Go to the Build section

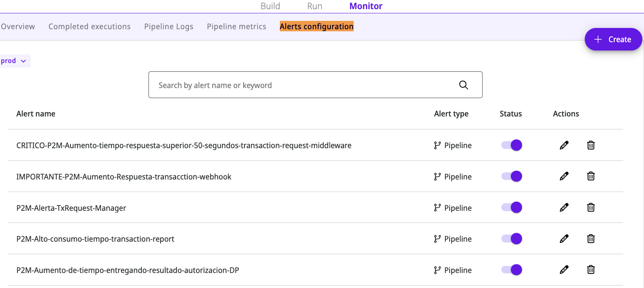tap(270, 6)
